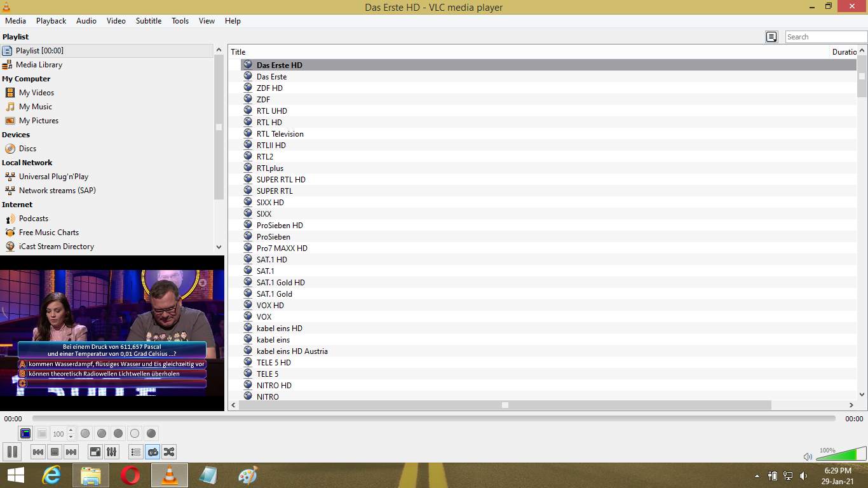
Task: Select Media Library in sidebar
Action: click(x=39, y=65)
